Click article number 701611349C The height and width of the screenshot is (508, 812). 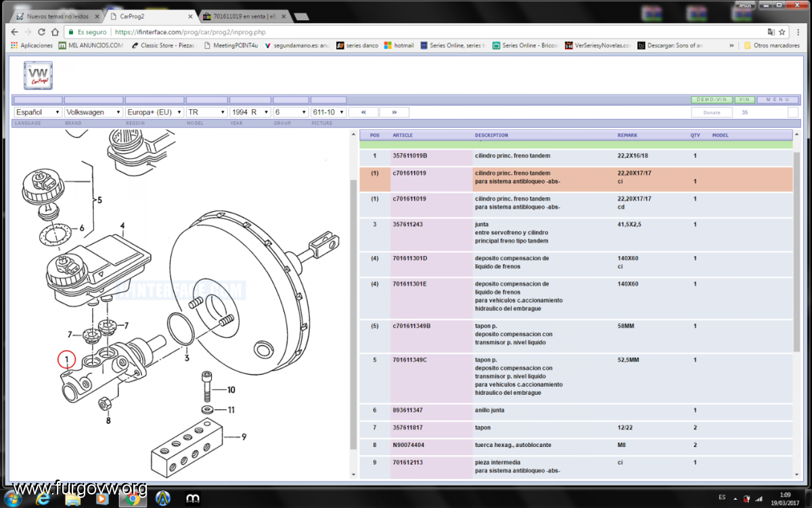point(409,360)
